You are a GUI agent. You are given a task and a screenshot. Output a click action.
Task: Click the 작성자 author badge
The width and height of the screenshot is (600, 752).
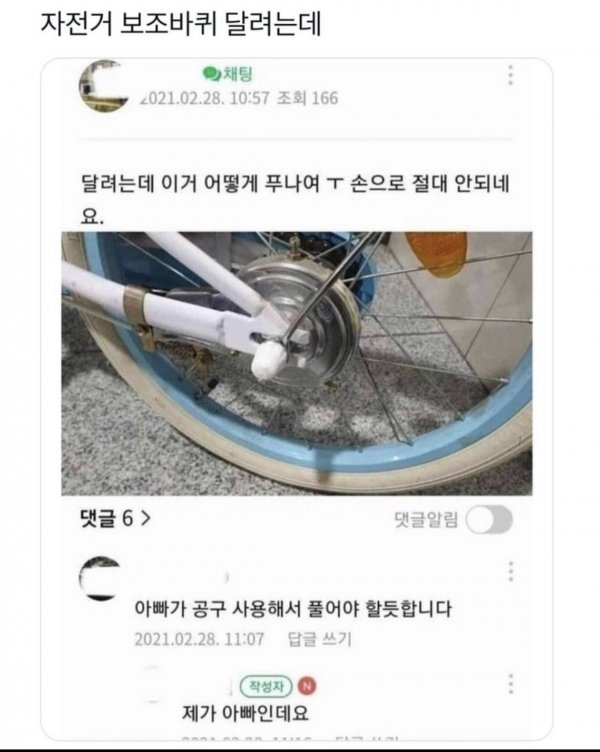[266, 686]
